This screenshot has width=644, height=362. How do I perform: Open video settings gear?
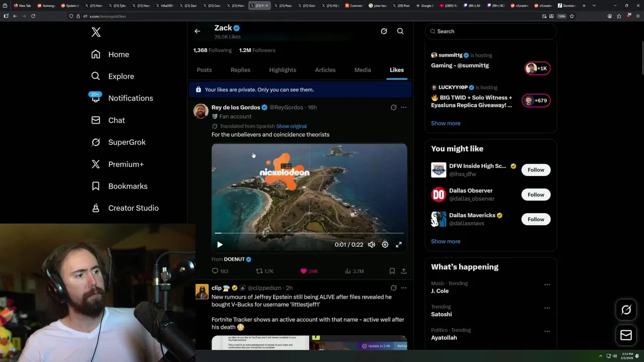[x=385, y=245]
